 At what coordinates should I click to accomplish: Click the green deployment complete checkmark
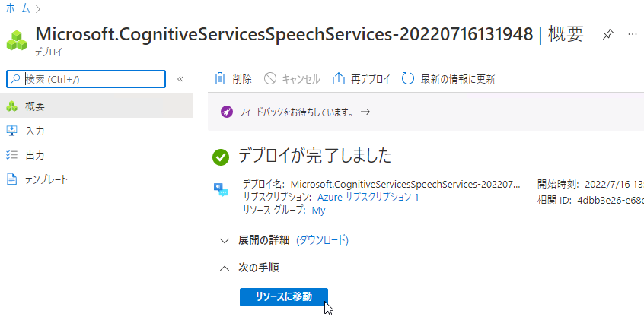221,157
